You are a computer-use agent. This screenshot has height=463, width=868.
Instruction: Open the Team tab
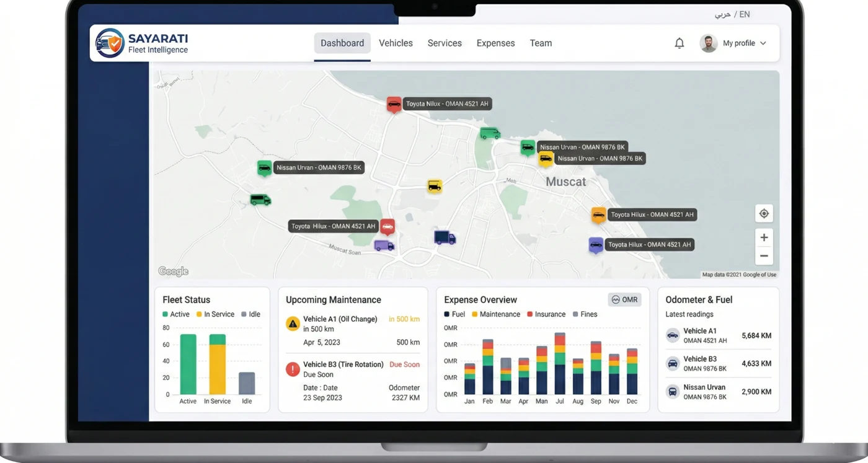[x=541, y=43]
